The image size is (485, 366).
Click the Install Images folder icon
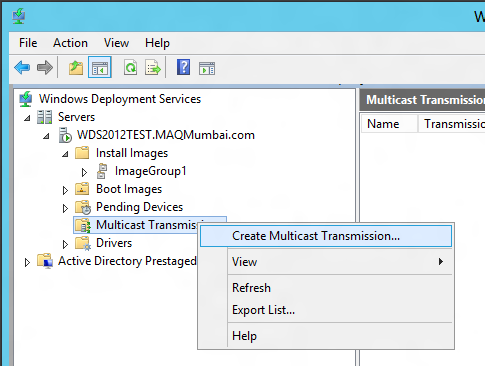[x=82, y=153]
